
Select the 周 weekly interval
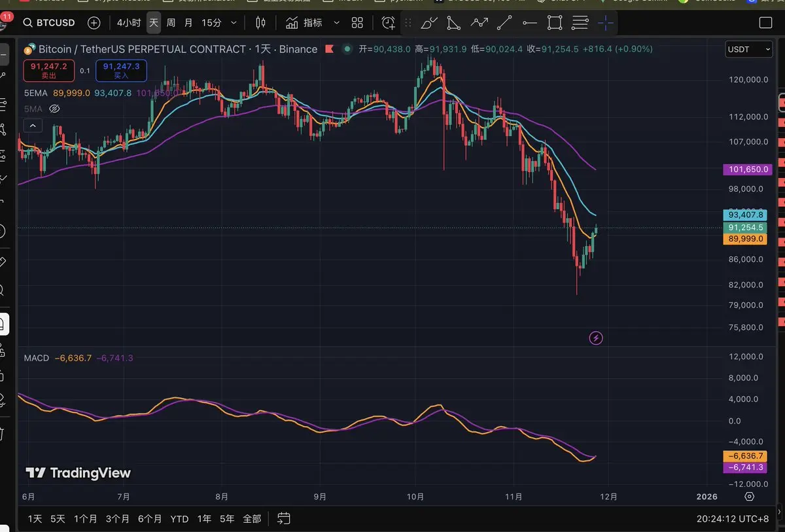(171, 23)
